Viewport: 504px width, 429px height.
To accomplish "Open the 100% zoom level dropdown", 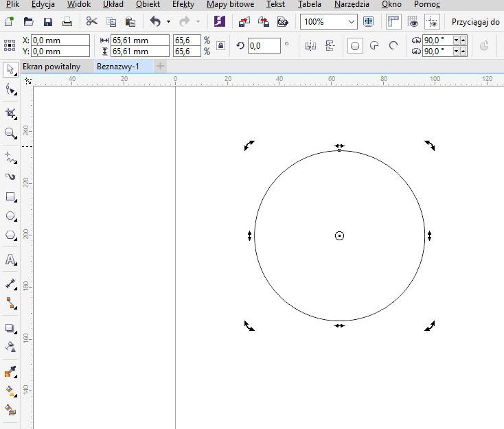I will click(x=352, y=22).
